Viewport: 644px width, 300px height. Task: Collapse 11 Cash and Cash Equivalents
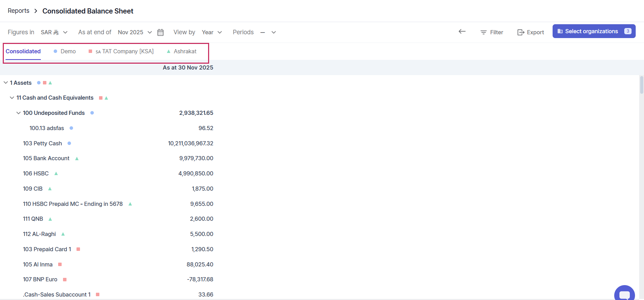click(x=12, y=98)
